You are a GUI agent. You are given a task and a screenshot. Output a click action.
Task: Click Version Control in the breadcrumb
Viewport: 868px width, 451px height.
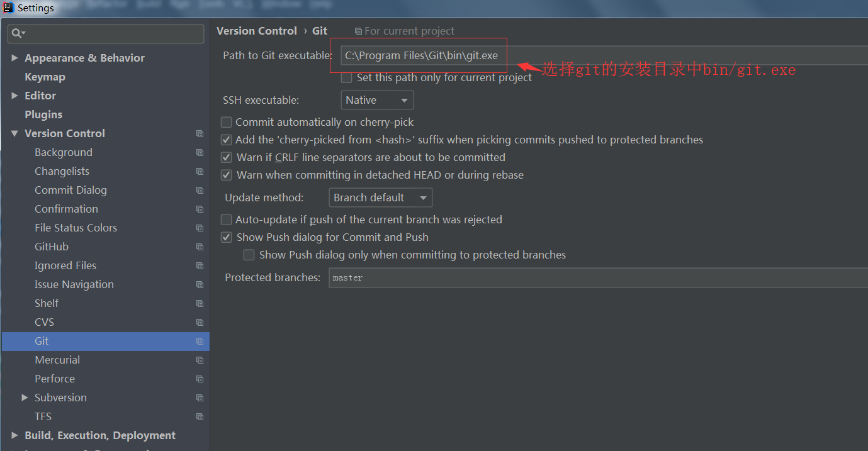coord(257,31)
